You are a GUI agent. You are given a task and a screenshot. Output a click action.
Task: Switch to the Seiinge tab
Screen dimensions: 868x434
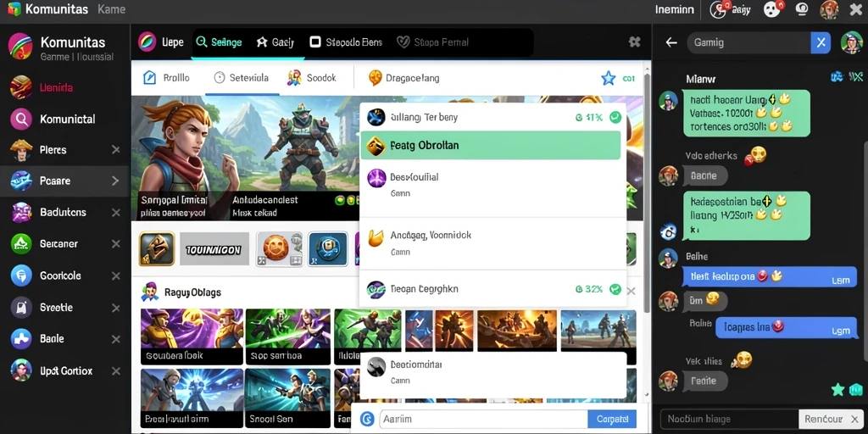(x=220, y=42)
